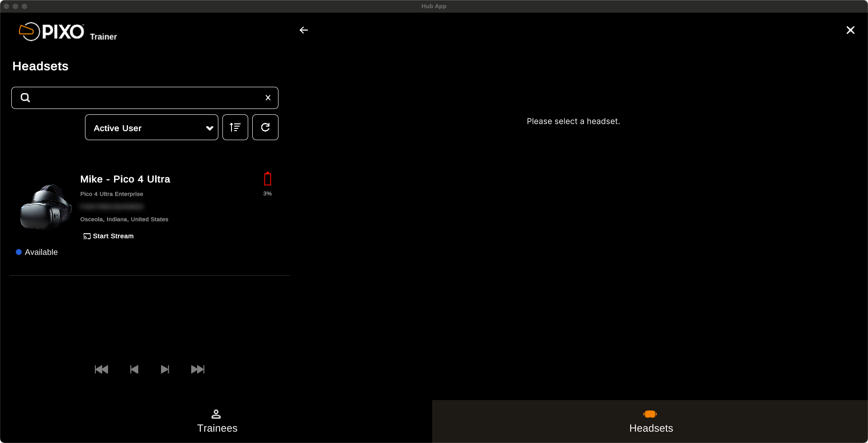
Task: Click the Pico 4 Ultra Enterprise model text
Action: pyautogui.click(x=112, y=194)
